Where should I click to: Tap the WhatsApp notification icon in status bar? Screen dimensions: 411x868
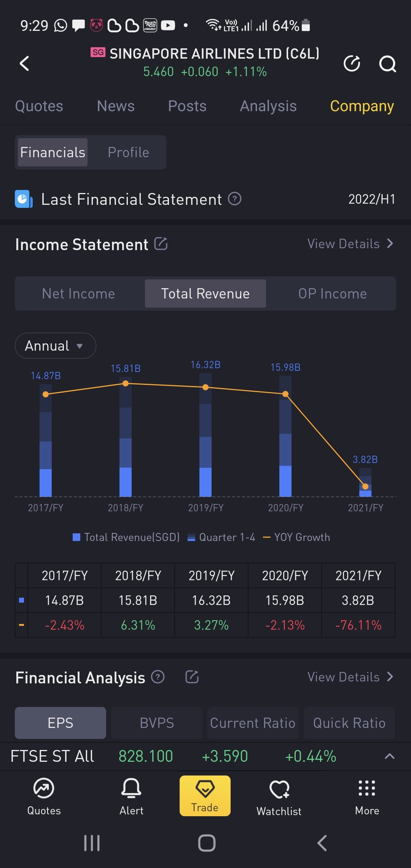click(61, 26)
